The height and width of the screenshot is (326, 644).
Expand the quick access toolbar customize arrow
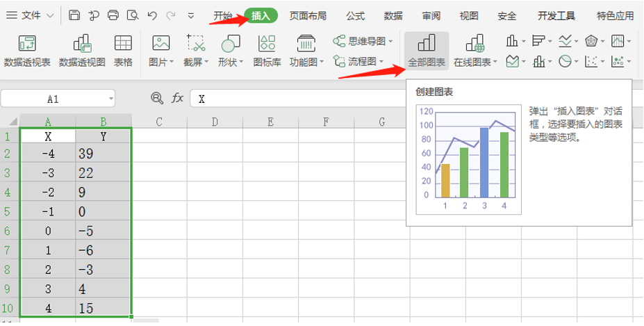tap(190, 16)
